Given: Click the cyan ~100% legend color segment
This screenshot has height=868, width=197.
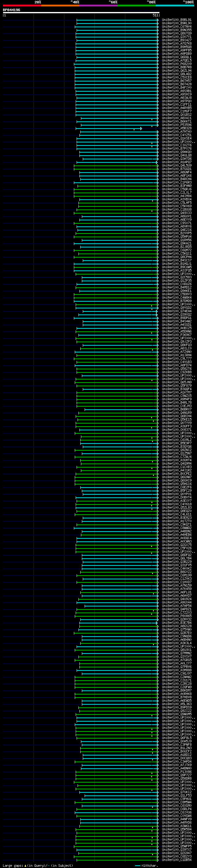Looking at the screenshot, I should [x=175, y=6].
